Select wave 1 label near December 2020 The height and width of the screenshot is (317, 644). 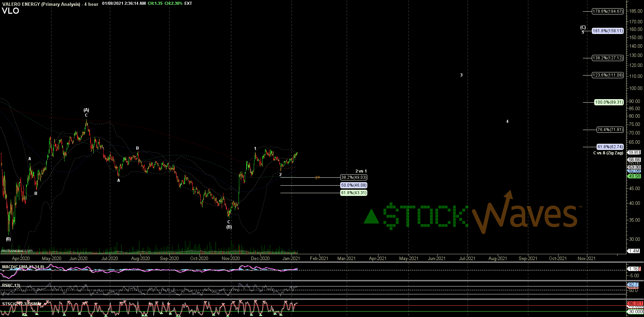click(255, 149)
